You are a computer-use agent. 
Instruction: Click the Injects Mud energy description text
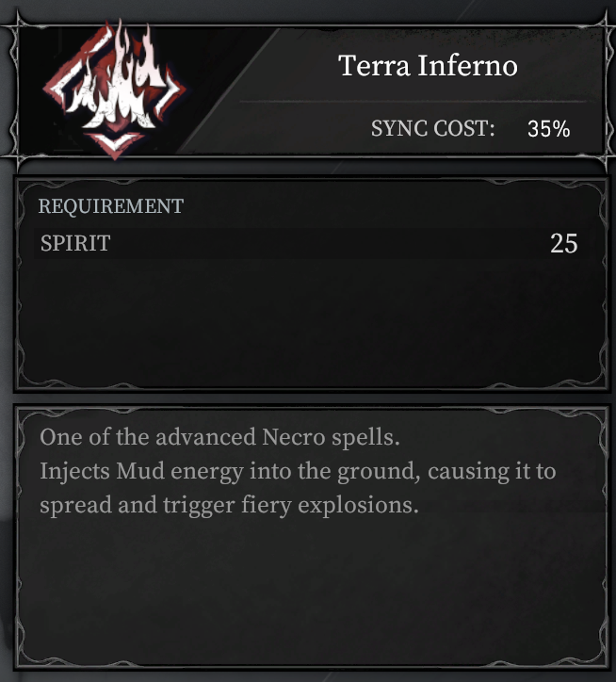tap(298, 471)
